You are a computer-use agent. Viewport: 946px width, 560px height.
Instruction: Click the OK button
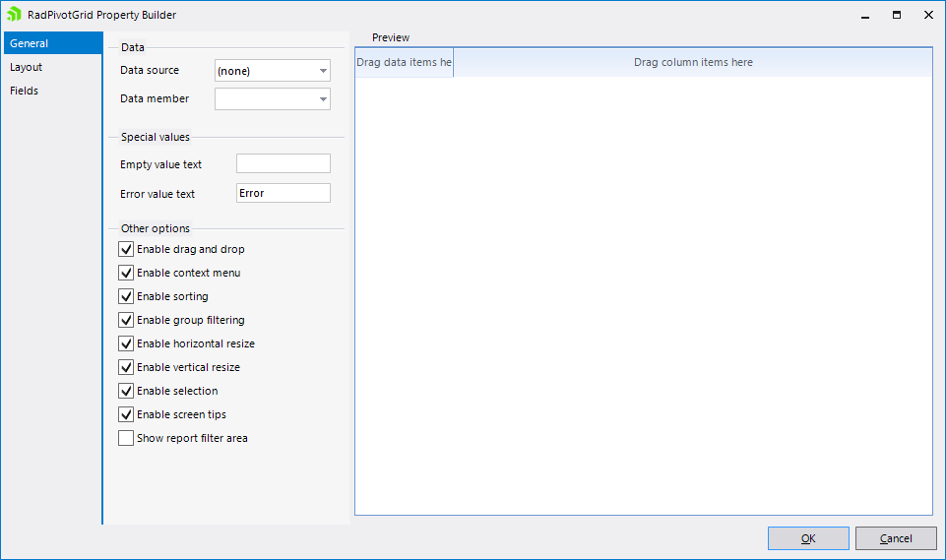tap(808, 538)
